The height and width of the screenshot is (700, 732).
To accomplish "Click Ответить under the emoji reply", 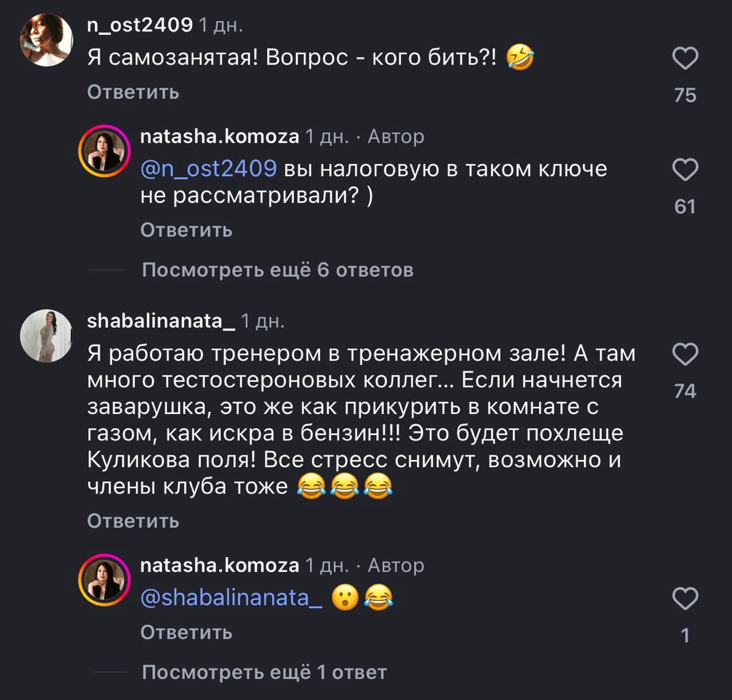I will [x=186, y=632].
